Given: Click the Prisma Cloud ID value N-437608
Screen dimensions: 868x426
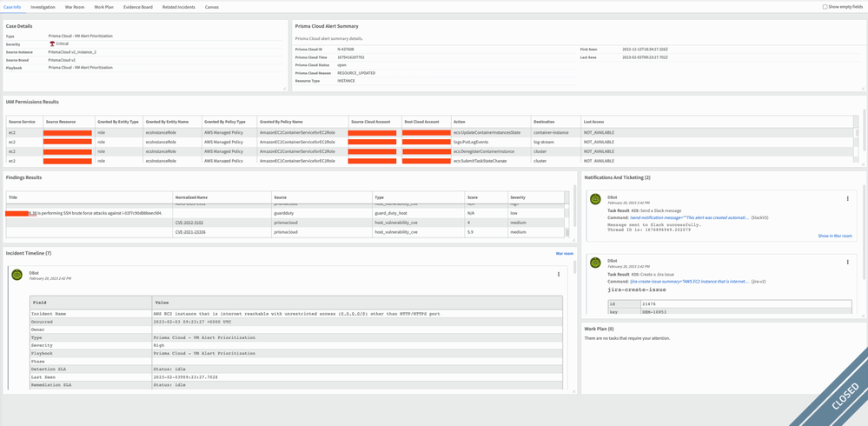Looking at the screenshot, I should (346, 50).
